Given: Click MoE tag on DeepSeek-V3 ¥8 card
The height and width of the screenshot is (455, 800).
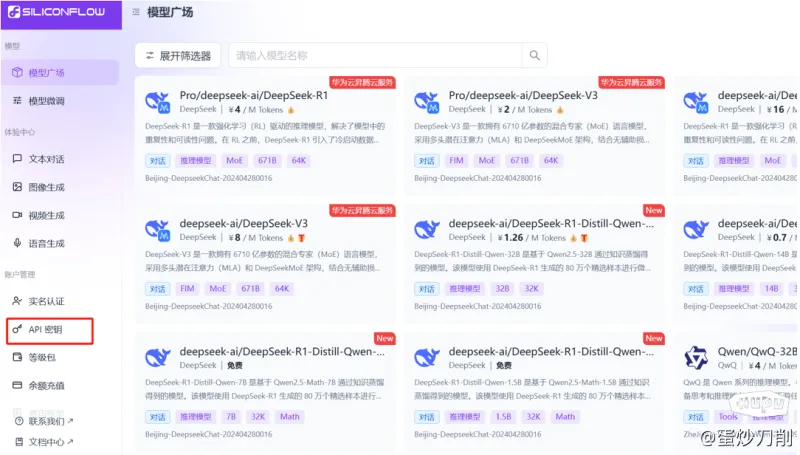Looking at the screenshot, I should 217,289.
